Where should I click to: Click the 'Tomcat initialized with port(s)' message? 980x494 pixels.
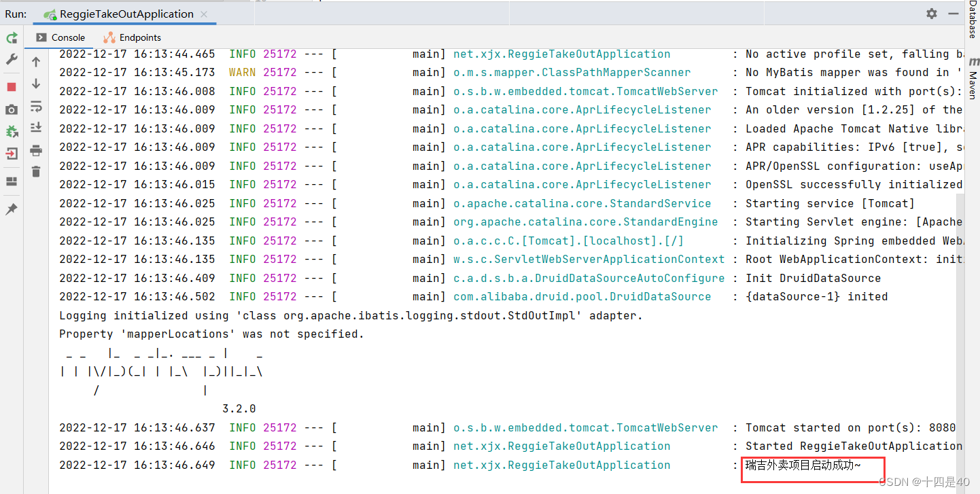tap(854, 91)
